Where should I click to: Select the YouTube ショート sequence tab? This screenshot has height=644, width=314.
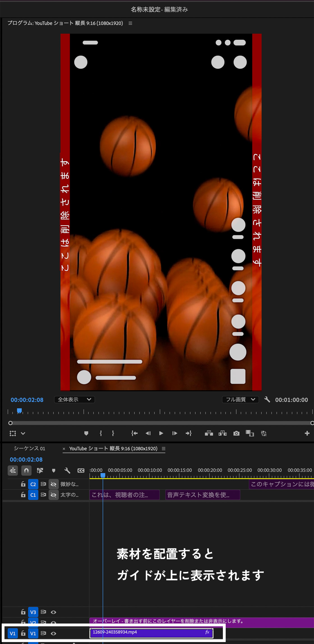(113, 449)
